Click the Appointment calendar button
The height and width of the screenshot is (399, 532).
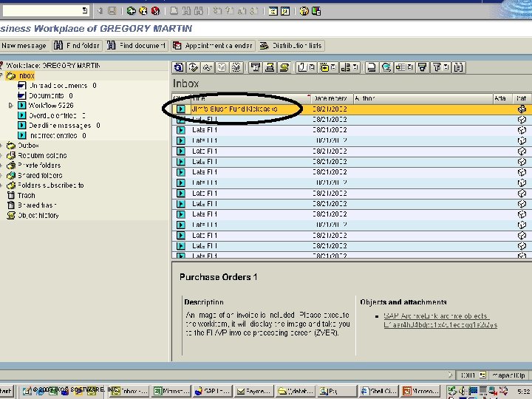click(213, 46)
